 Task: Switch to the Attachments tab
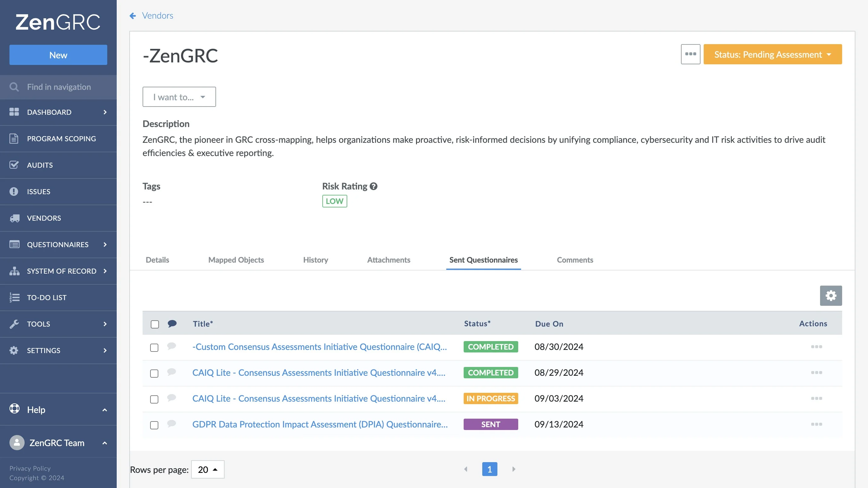tap(389, 260)
